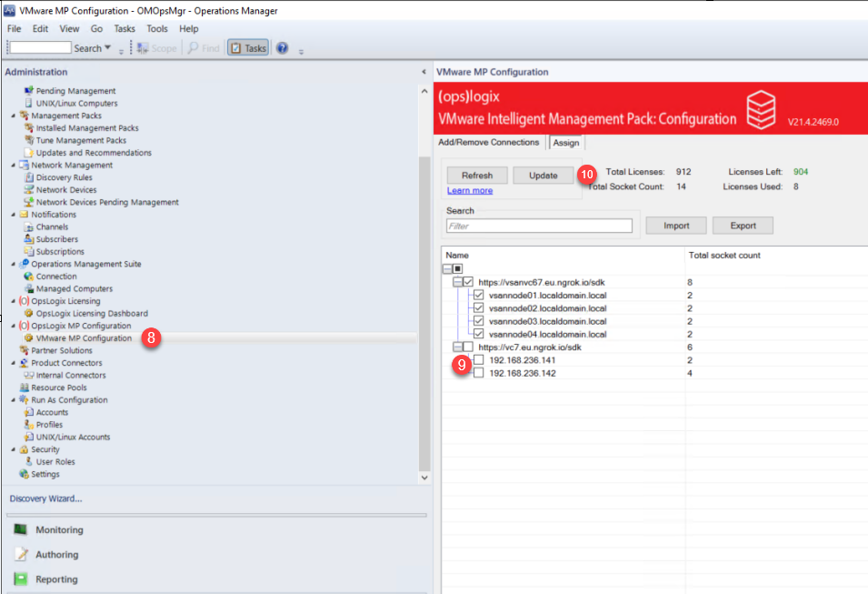
Task: Toggle the Tasks toolbar button
Action: tap(248, 48)
